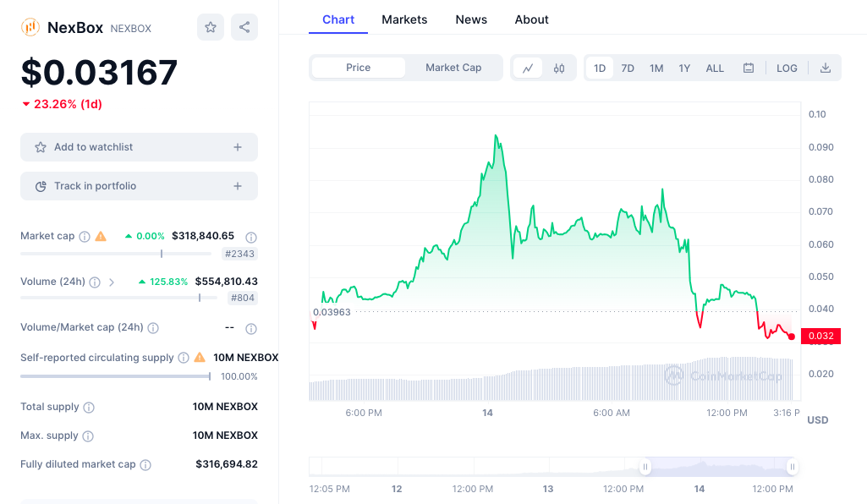The image size is (867, 504).
Task: Click left handle of chart range slider
Action: [645, 467]
